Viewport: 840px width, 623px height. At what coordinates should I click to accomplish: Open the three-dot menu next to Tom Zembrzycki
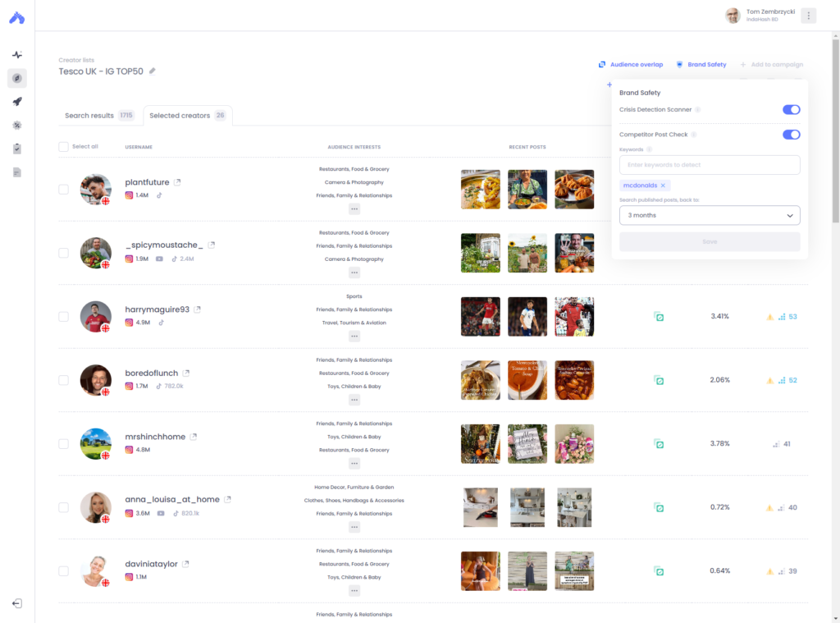click(x=808, y=16)
